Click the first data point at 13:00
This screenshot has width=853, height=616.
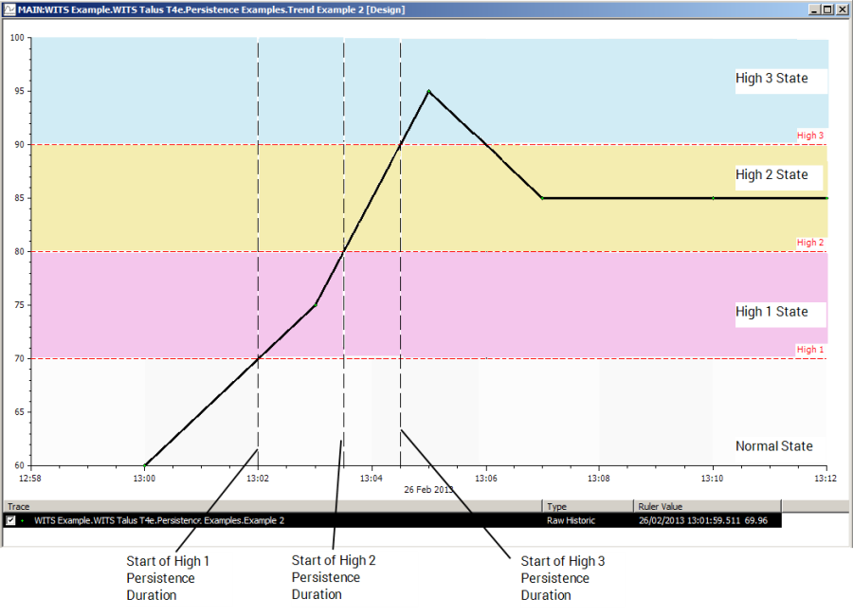pos(145,465)
